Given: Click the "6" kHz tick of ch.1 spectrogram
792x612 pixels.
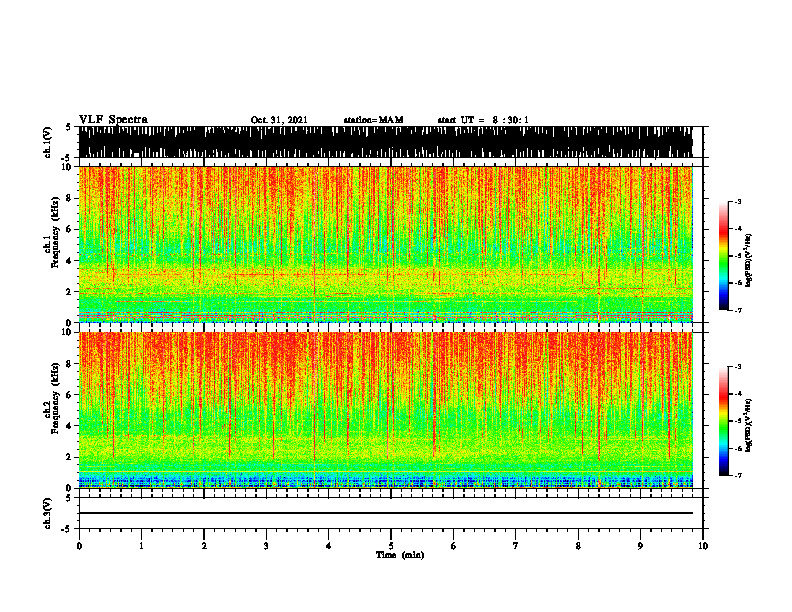Looking at the screenshot, I should [x=71, y=229].
